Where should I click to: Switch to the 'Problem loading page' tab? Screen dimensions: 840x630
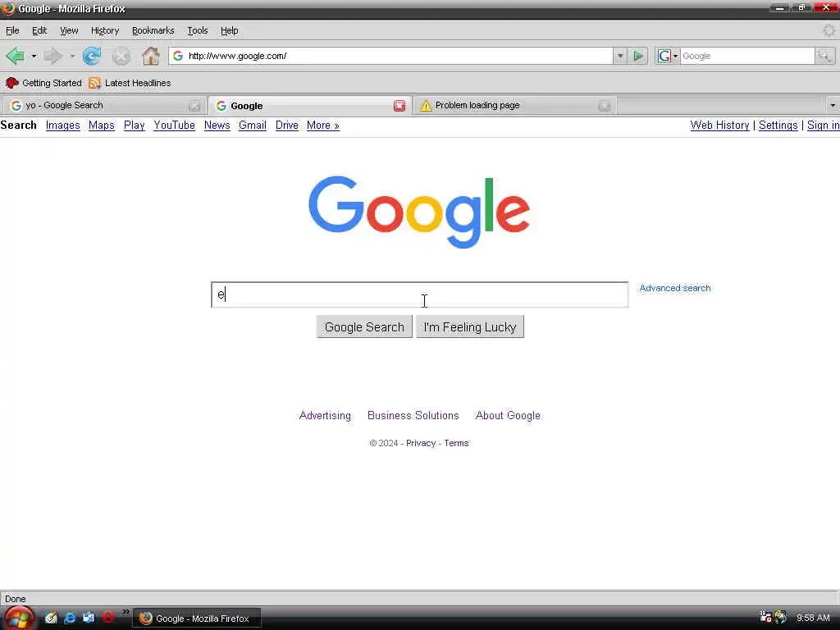point(514,106)
